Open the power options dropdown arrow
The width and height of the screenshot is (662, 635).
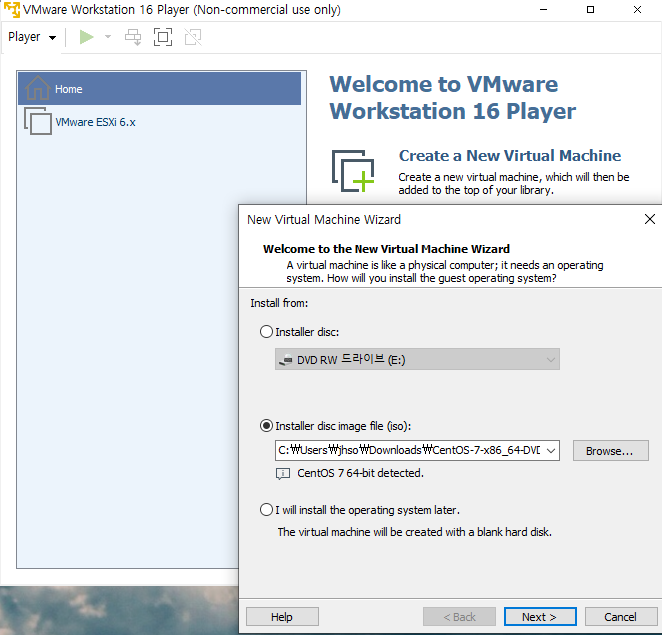coord(108,37)
